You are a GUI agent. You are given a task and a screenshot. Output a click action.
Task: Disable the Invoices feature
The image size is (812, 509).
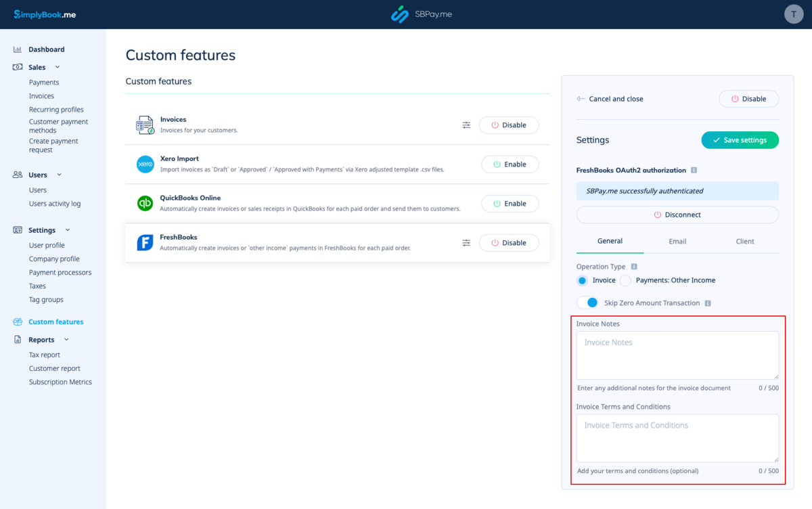click(x=509, y=125)
